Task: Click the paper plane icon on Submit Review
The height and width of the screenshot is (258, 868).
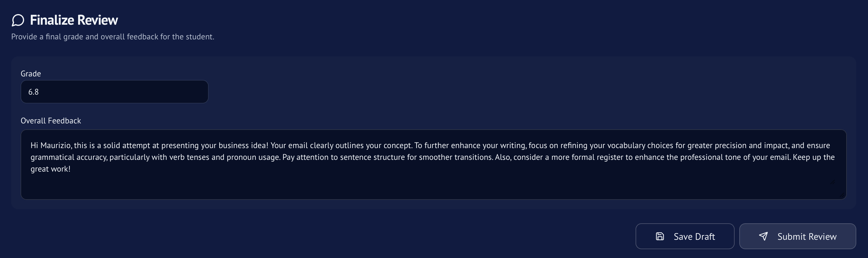Action: (x=764, y=236)
